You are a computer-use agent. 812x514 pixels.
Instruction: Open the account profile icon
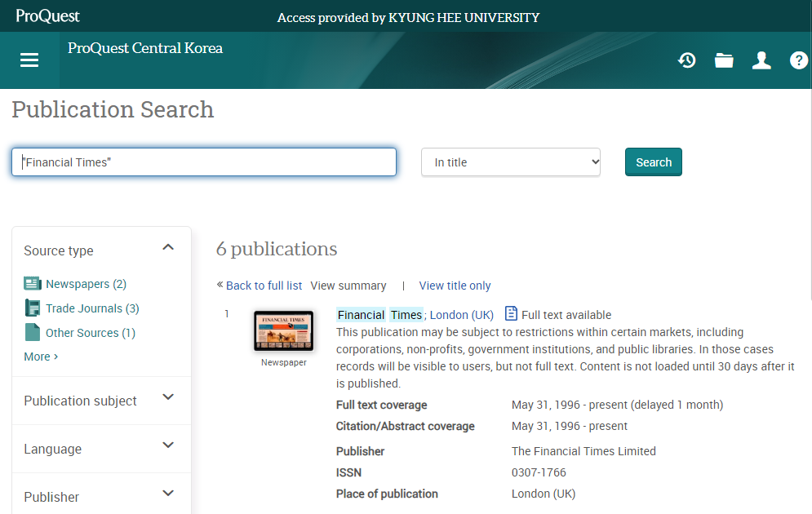(x=761, y=60)
